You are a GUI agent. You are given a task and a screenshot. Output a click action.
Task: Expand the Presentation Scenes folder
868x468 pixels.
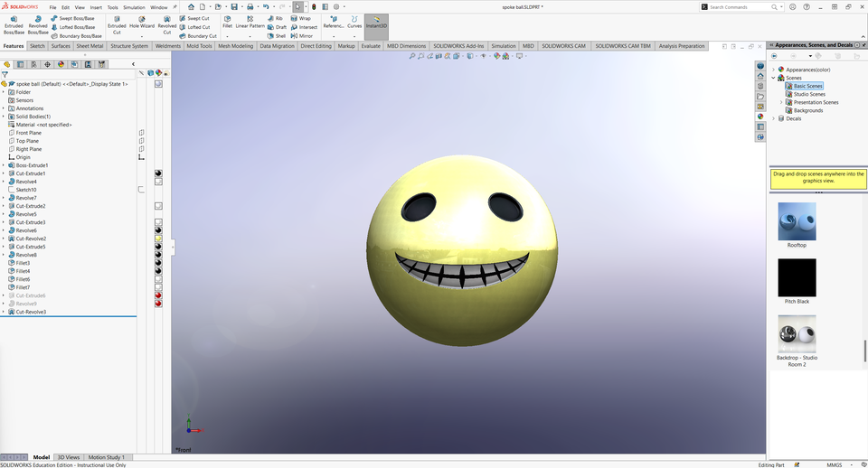point(780,102)
